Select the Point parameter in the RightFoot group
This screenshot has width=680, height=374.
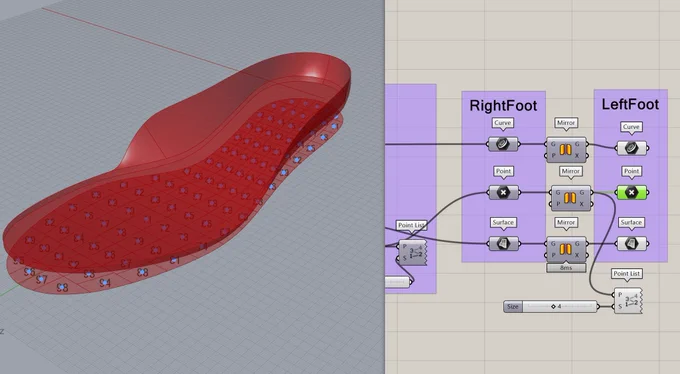(x=503, y=192)
